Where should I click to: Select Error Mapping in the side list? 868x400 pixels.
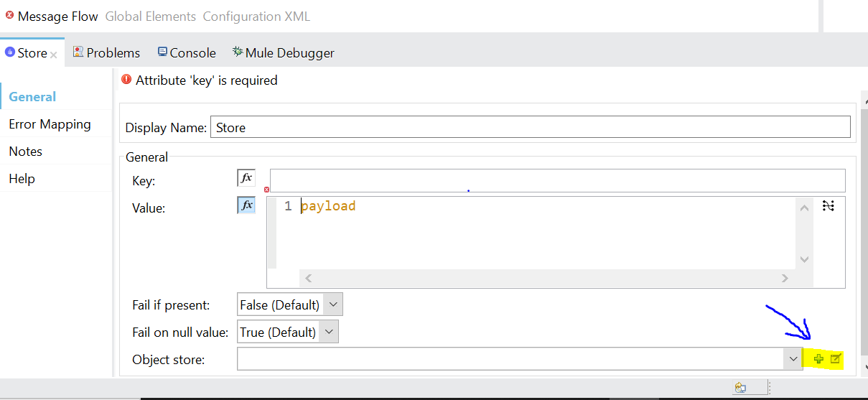pos(50,124)
